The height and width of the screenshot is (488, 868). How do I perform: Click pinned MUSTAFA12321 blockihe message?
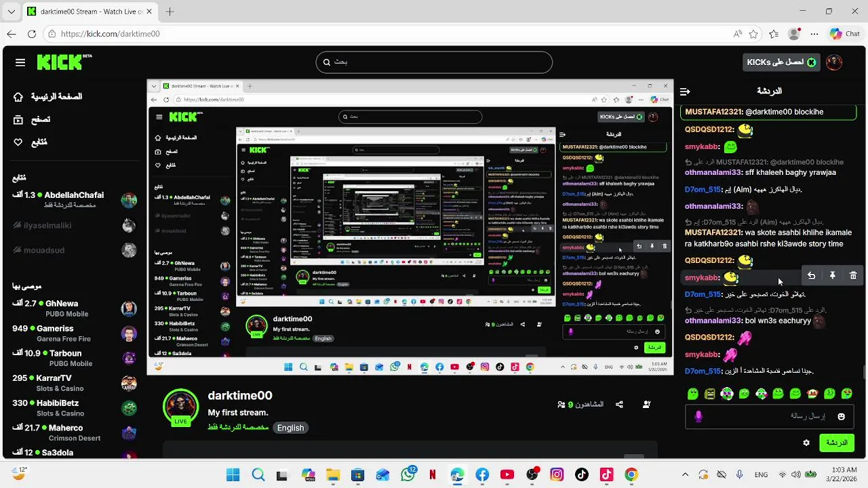point(769,112)
